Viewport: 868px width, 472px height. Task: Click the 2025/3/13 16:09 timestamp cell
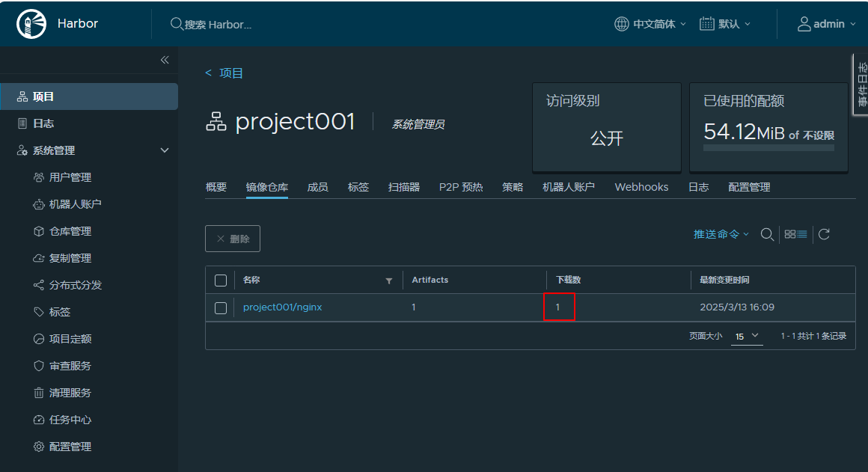[x=737, y=307]
